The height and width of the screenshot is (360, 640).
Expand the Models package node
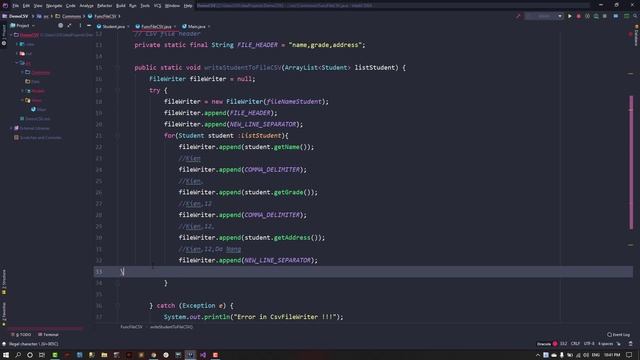coord(22,91)
